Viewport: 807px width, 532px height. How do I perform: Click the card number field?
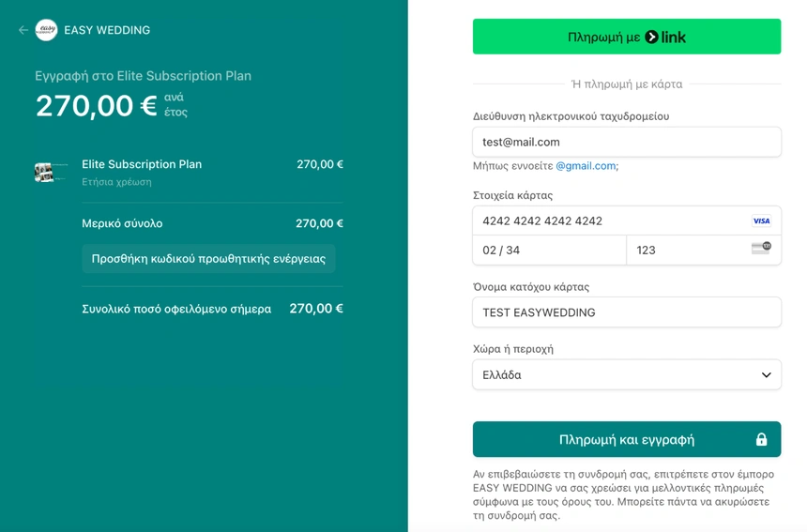[x=610, y=221]
